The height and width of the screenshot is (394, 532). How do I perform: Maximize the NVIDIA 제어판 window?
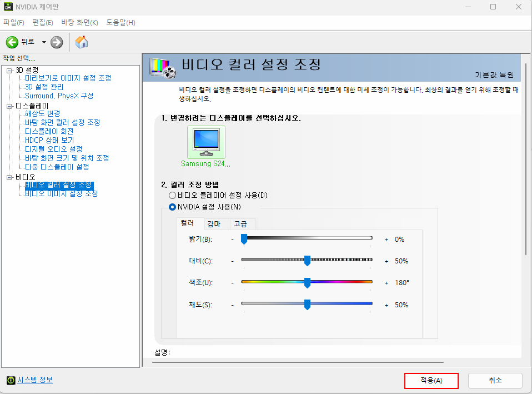[x=493, y=7]
